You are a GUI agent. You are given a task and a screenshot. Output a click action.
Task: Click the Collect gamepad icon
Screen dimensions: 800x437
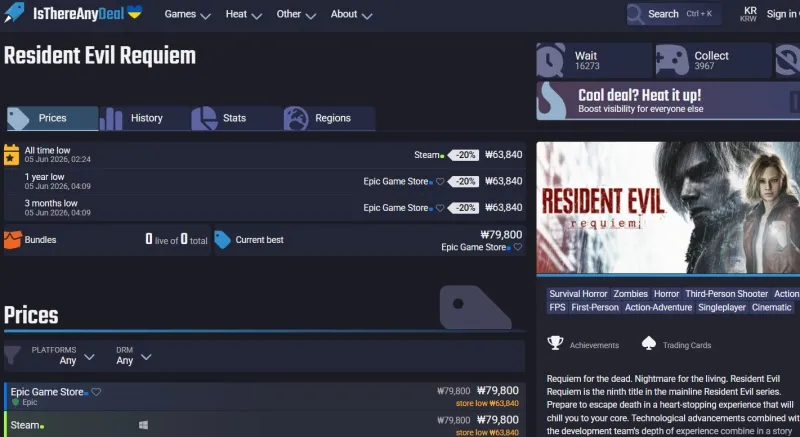[671, 60]
